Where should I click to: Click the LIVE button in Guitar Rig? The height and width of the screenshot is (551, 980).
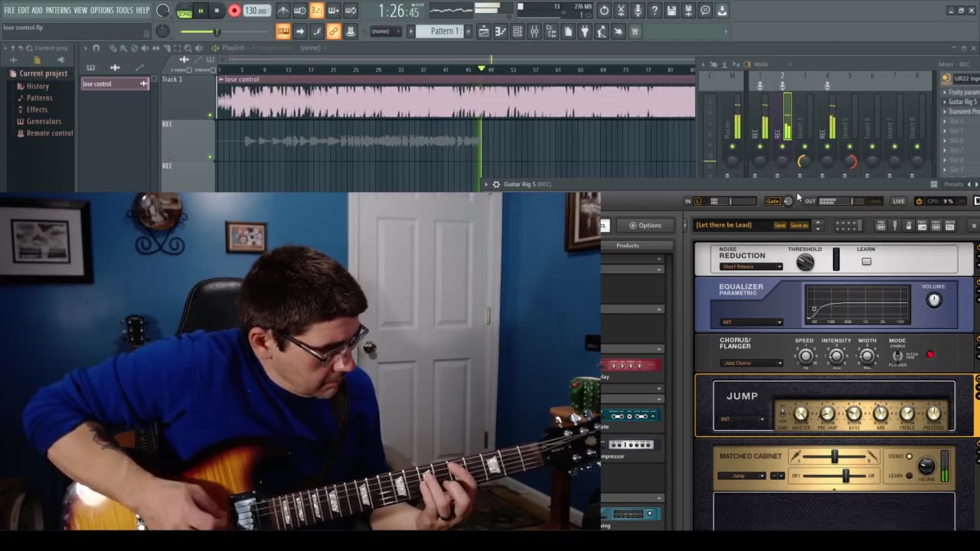(898, 201)
